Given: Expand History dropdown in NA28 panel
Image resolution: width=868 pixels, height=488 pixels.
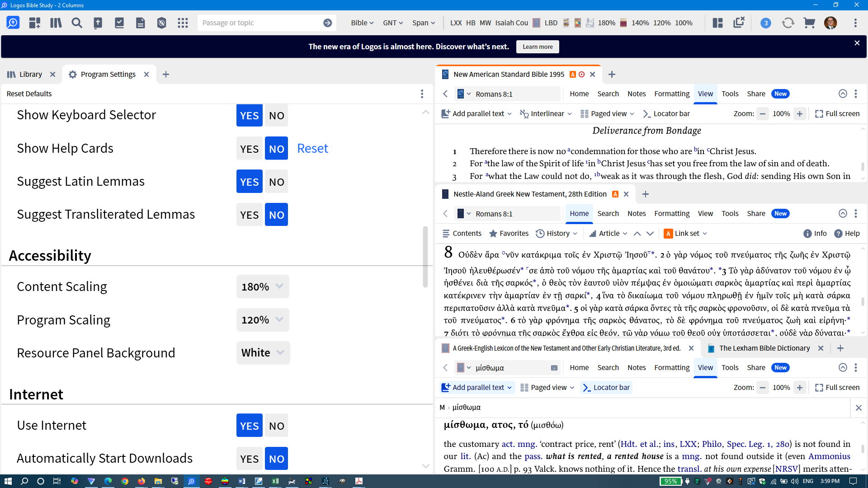Looking at the screenshot, I should click(557, 234).
